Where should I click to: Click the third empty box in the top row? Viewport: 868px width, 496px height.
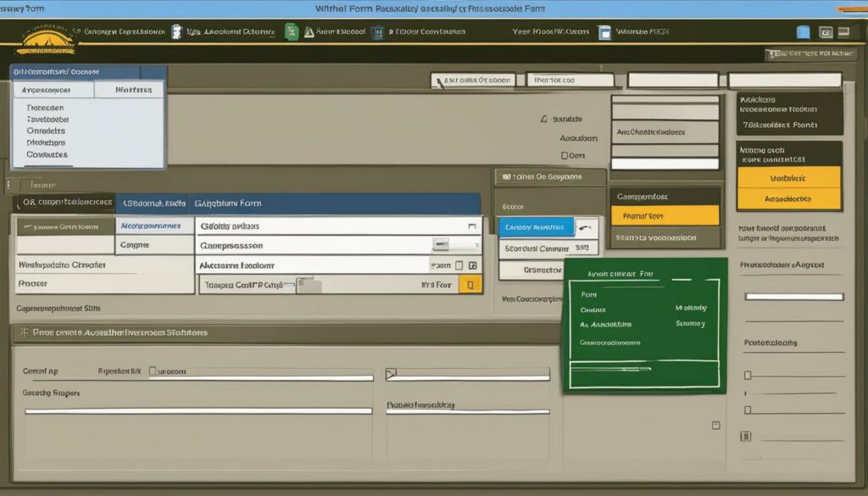point(672,81)
